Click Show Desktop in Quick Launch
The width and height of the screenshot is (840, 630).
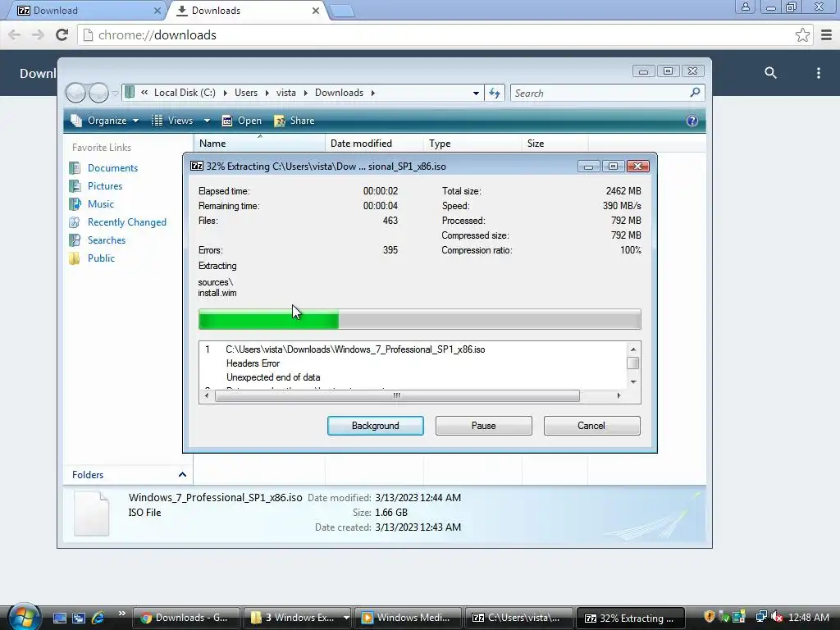click(60, 618)
